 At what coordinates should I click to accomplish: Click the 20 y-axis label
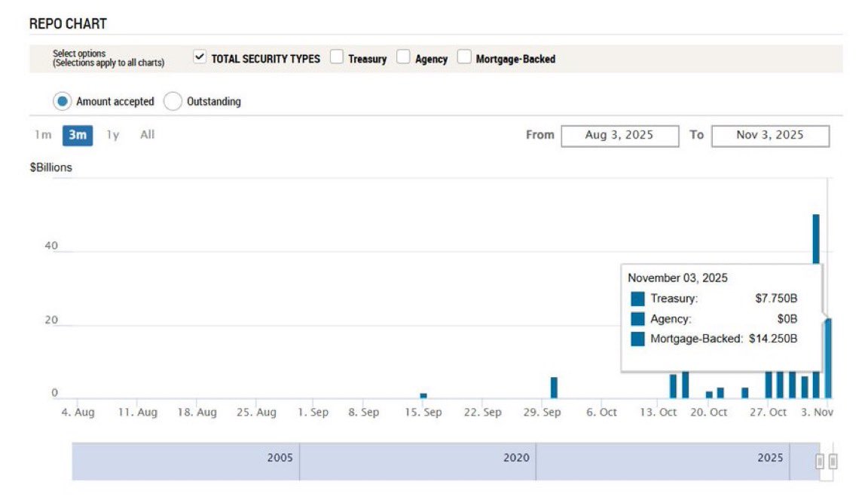51,320
